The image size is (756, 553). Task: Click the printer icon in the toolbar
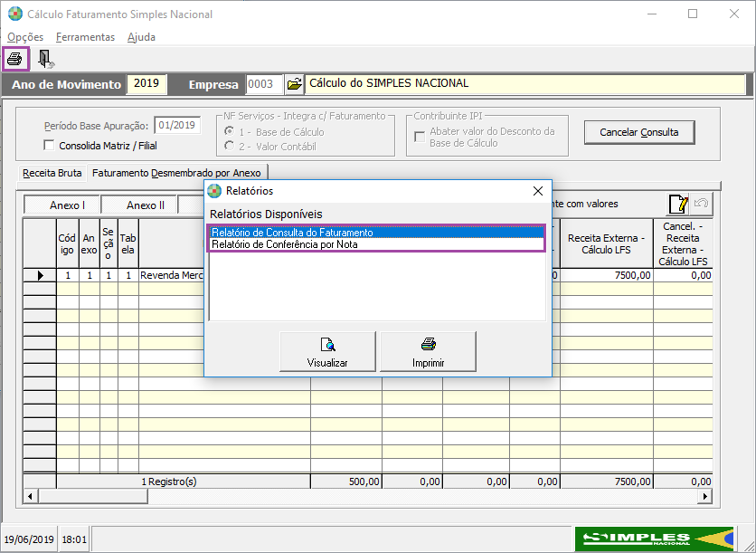coord(16,59)
